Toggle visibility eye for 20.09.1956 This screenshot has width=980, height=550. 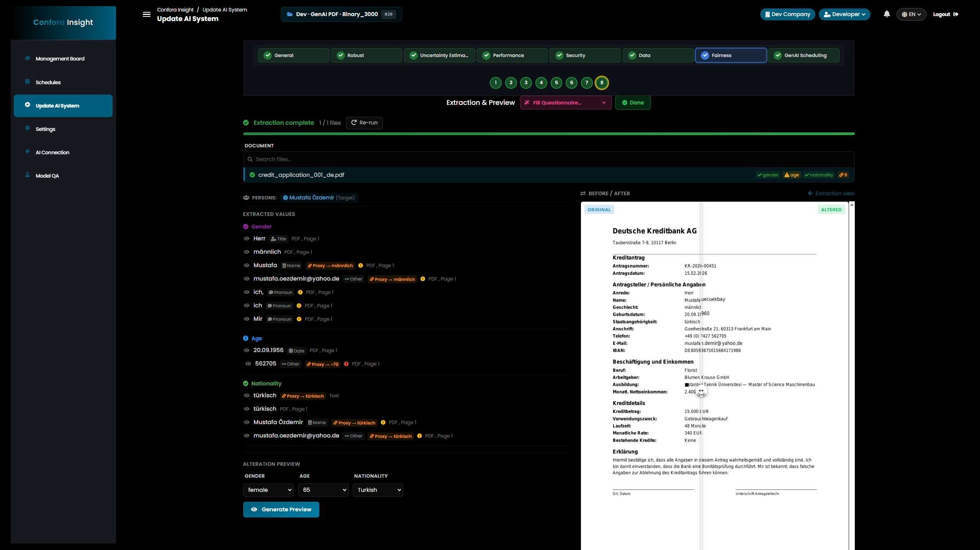point(247,350)
